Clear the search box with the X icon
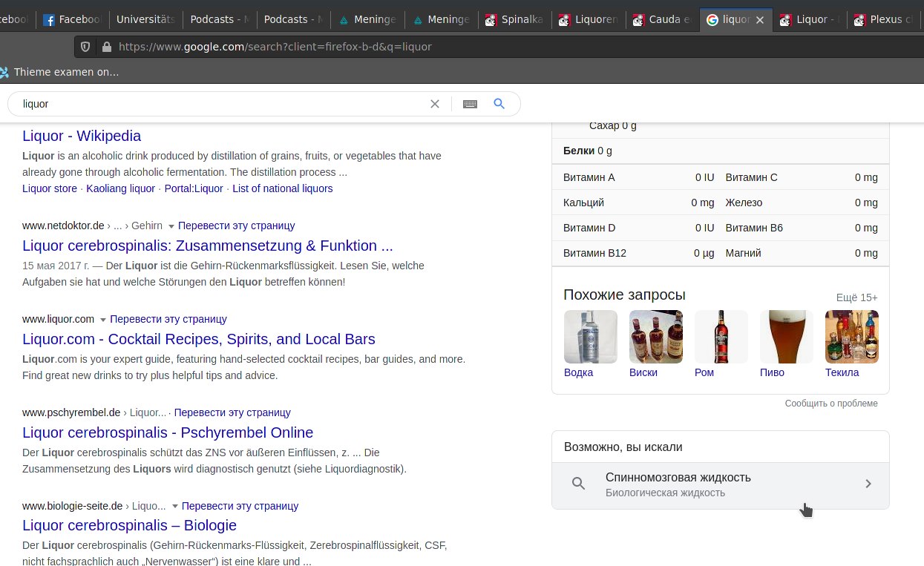Screen dimensions: 924x566 (x=435, y=104)
